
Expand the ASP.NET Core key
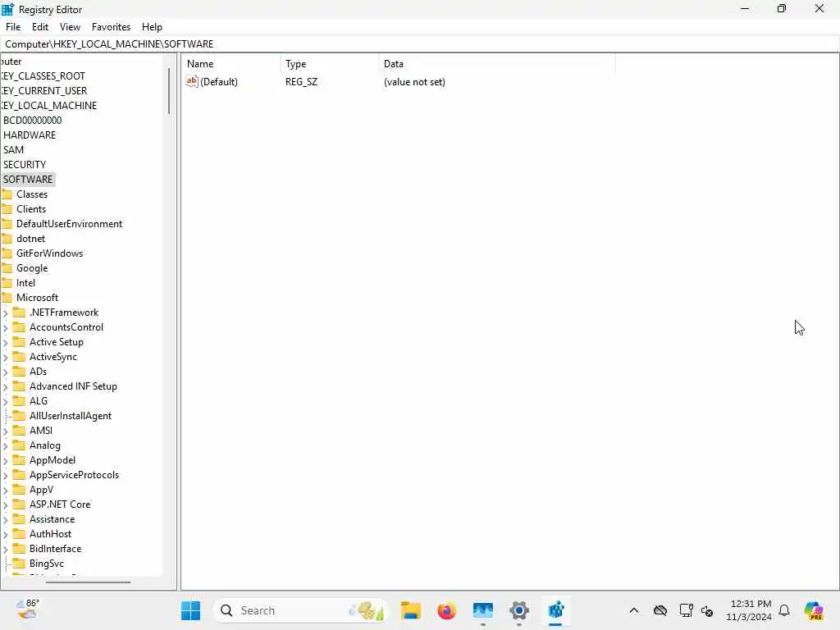tap(6, 504)
